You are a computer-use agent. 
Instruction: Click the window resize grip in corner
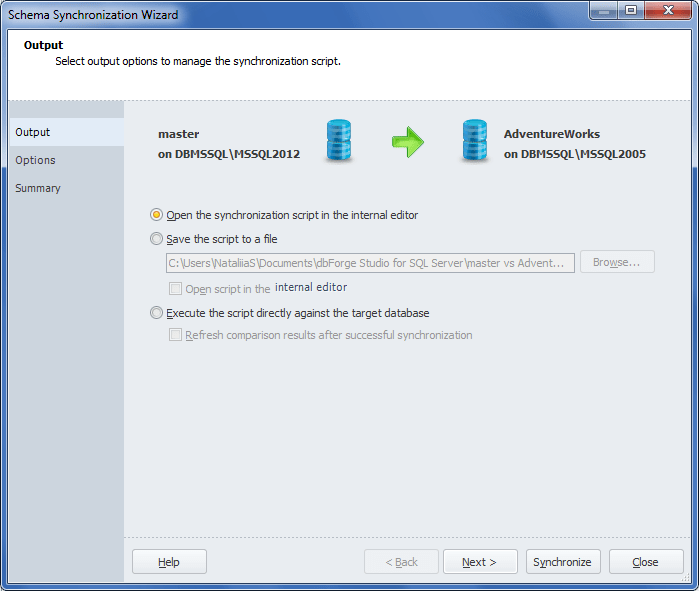pyautogui.click(x=686, y=578)
